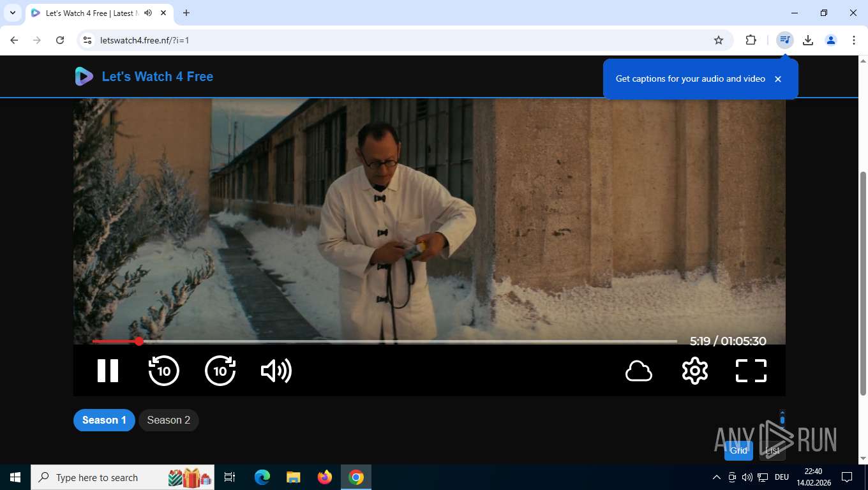Open Let's Watch 4 Free homepage link
Viewport: 868px width, 490px height.
click(x=158, y=77)
